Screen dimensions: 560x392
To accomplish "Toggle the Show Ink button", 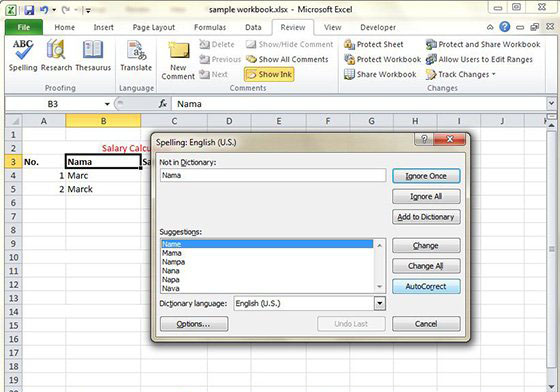I will (x=269, y=74).
